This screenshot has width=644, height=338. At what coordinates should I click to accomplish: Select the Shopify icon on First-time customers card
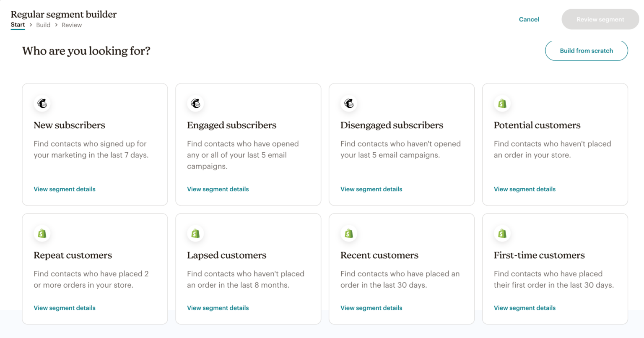(502, 234)
